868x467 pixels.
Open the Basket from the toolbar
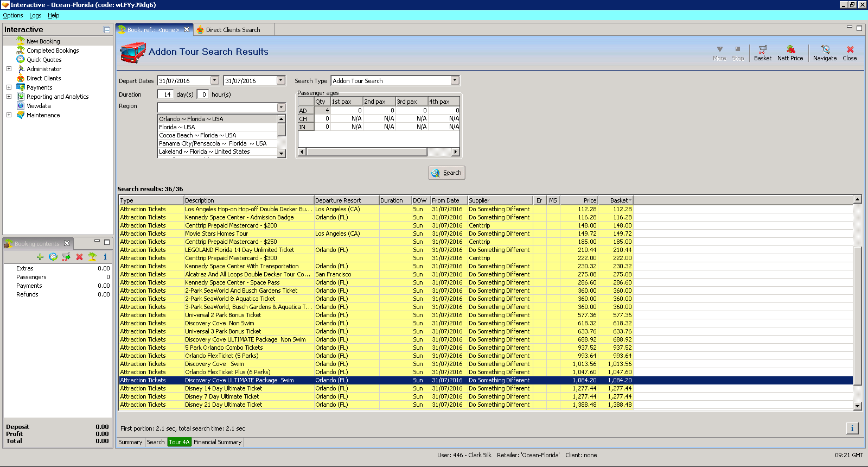tap(762, 53)
